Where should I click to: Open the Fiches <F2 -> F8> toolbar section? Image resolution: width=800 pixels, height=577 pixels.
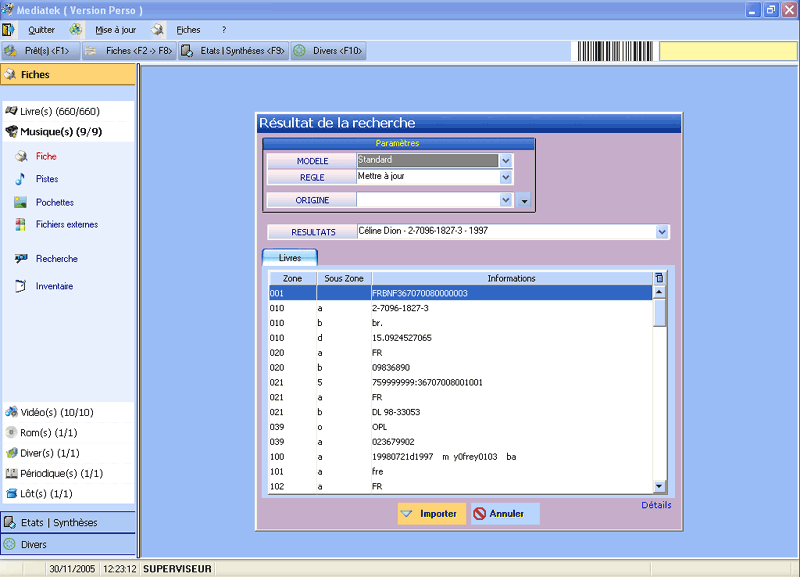[x=129, y=51]
